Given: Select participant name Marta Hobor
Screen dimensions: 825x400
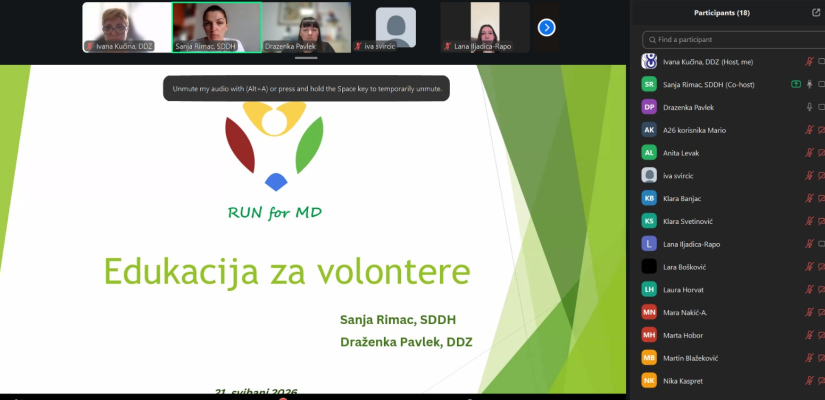Looking at the screenshot, I should 683,335.
